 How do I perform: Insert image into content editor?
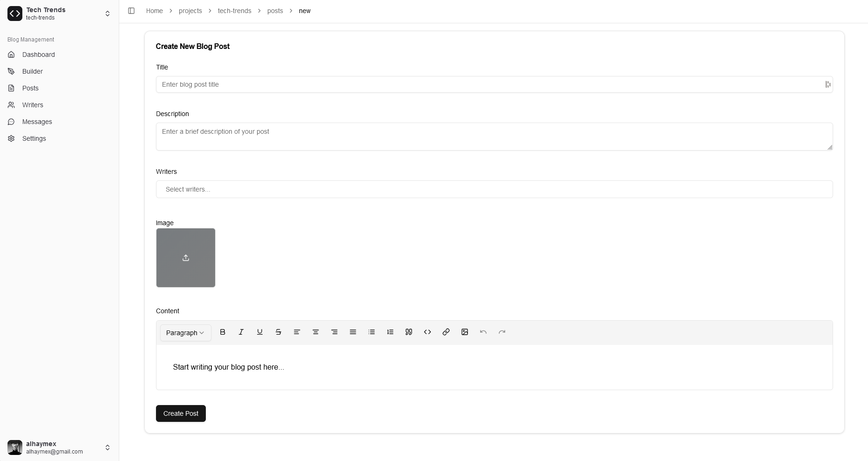point(465,332)
